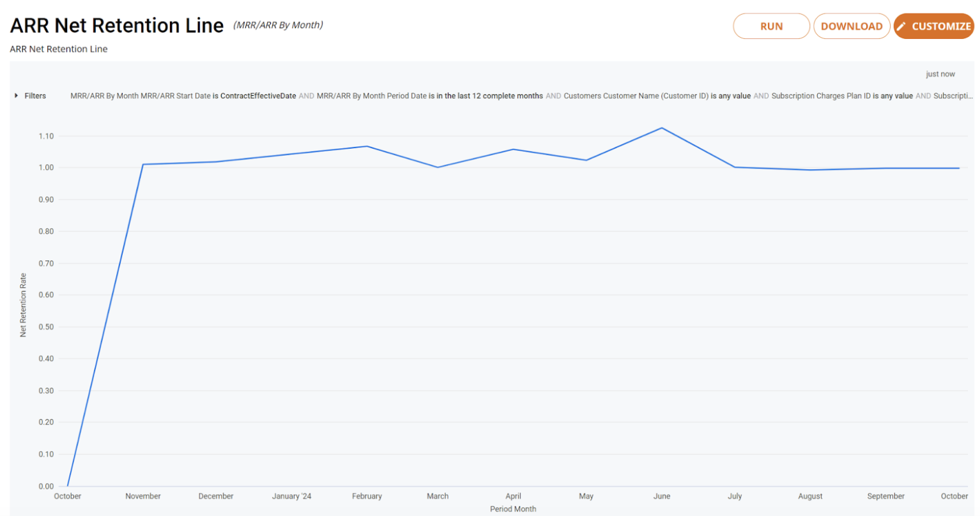
Task: Click the April data point on line
Action: pos(513,149)
